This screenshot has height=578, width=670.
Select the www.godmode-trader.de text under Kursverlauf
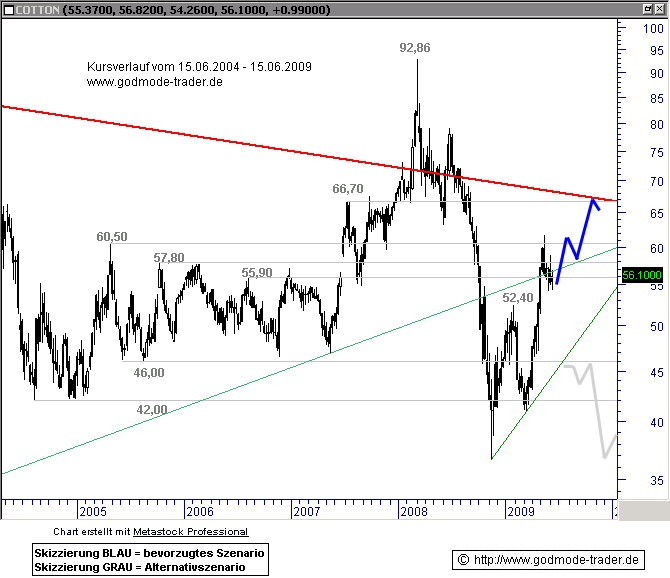[x=155, y=82]
